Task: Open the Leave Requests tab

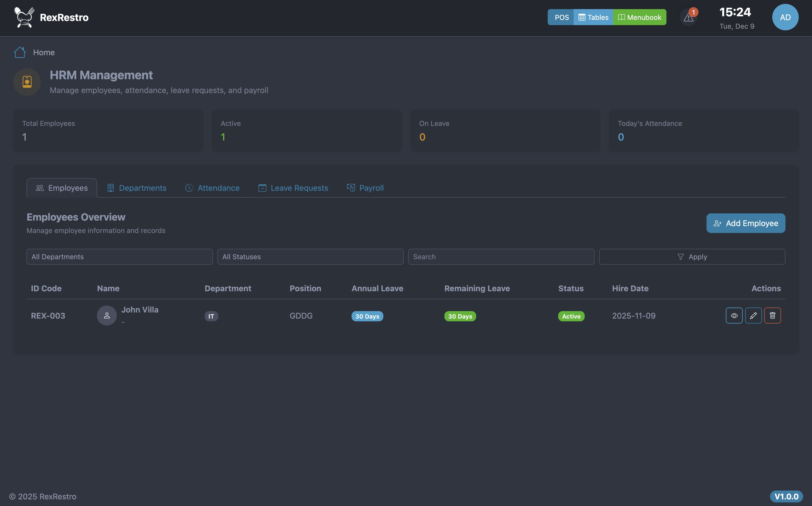Action: (293, 188)
